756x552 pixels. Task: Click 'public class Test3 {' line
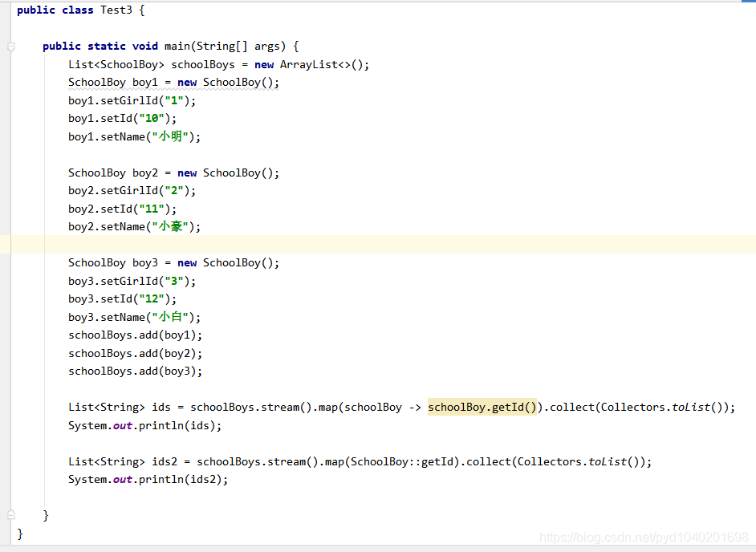pos(80,10)
